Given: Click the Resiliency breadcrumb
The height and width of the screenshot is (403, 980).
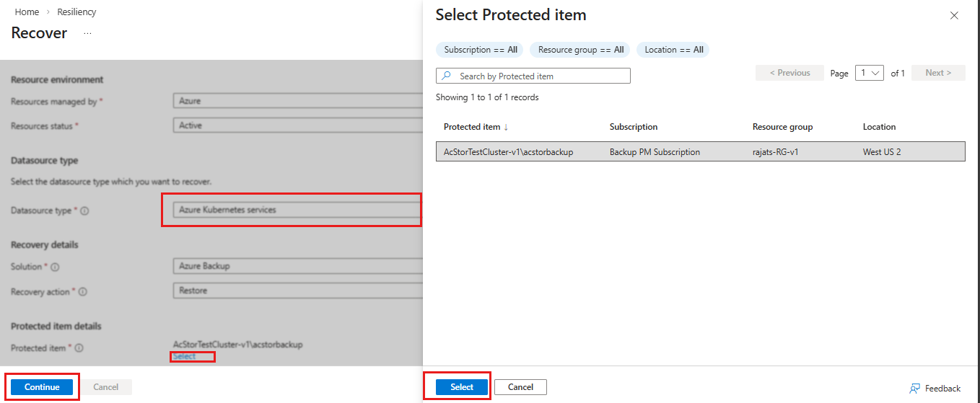Looking at the screenshot, I should (x=76, y=12).
